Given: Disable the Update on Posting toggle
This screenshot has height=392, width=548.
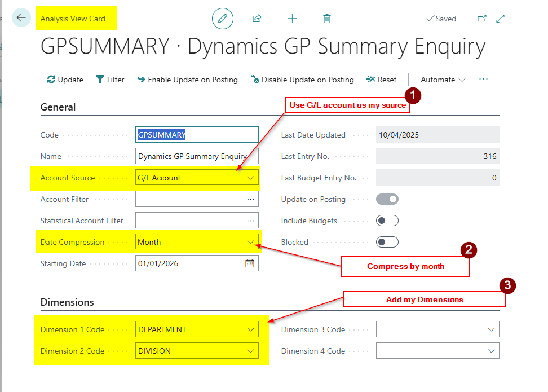Looking at the screenshot, I should (387, 199).
